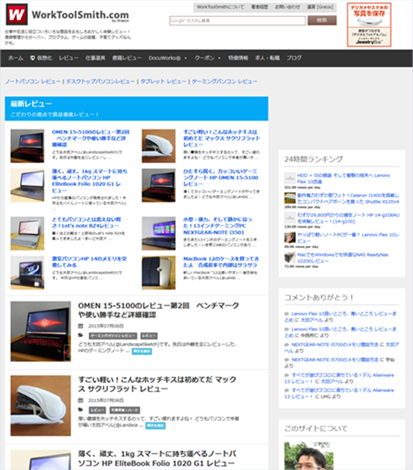
Task: Open the ノートパソコン レビュー category link
Action: tap(33, 81)
